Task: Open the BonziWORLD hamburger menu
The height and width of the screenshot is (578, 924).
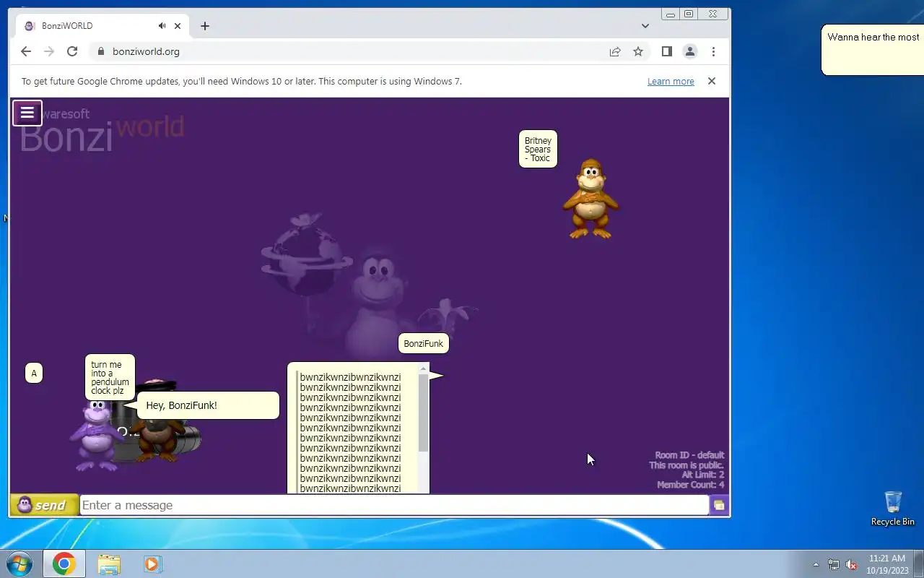Action: click(x=27, y=113)
